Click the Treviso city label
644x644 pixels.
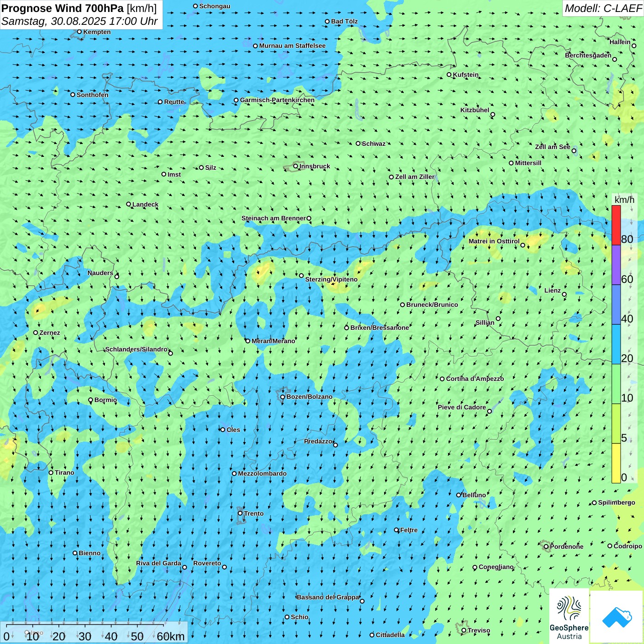[478, 630]
